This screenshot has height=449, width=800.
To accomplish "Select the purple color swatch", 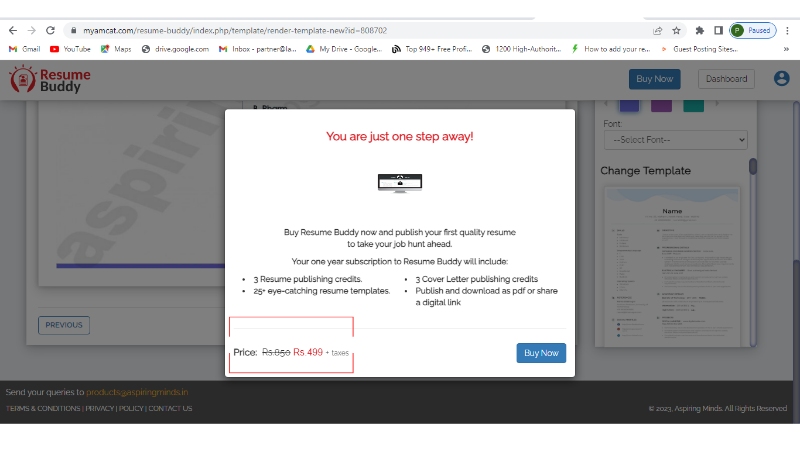I will pyautogui.click(x=661, y=104).
